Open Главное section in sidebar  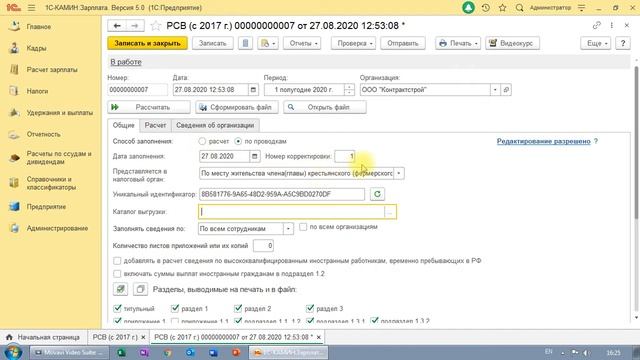click(x=39, y=27)
